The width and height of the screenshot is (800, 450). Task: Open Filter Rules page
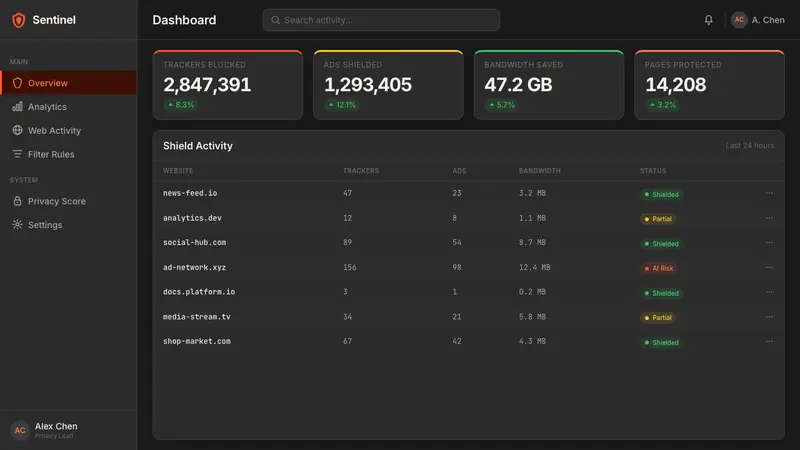click(69, 154)
